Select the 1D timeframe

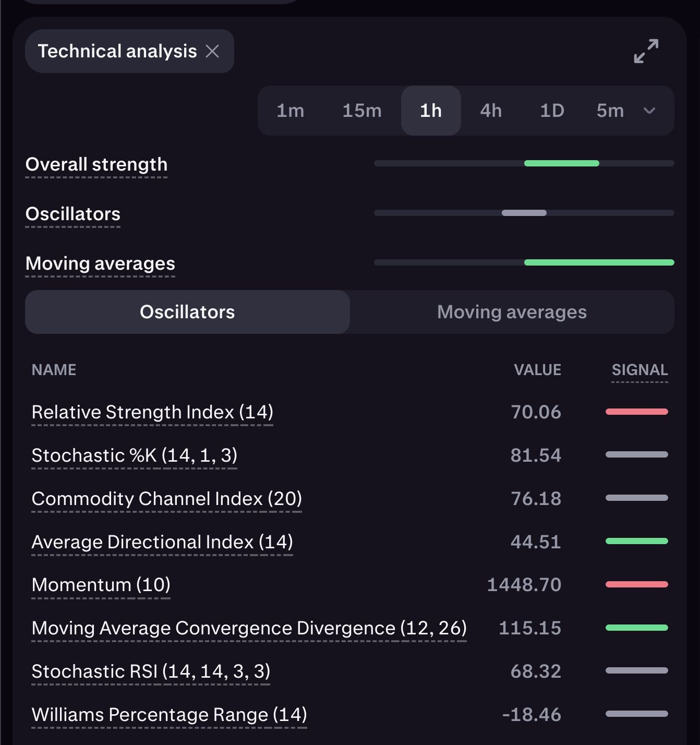coord(552,111)
